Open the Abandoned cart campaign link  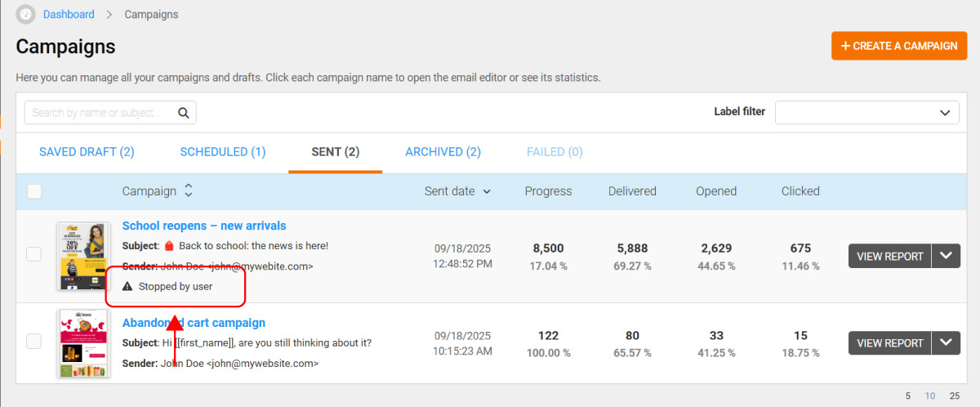click(x=194, y=323)
